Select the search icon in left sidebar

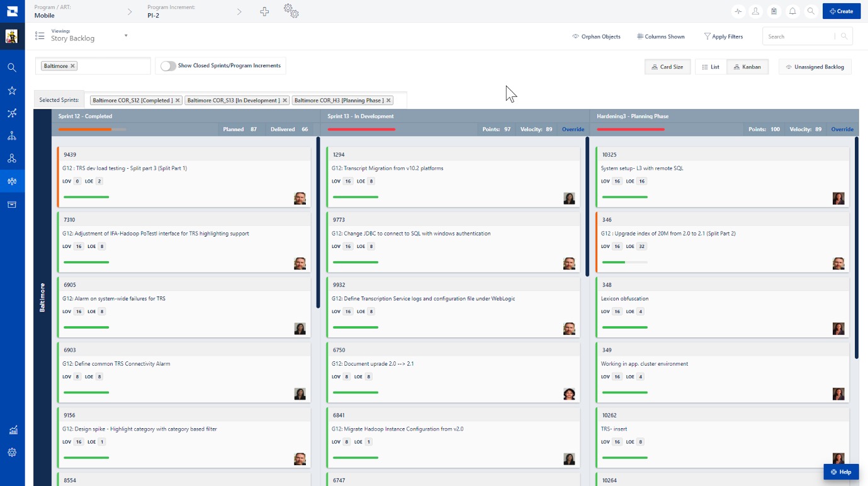11,67
